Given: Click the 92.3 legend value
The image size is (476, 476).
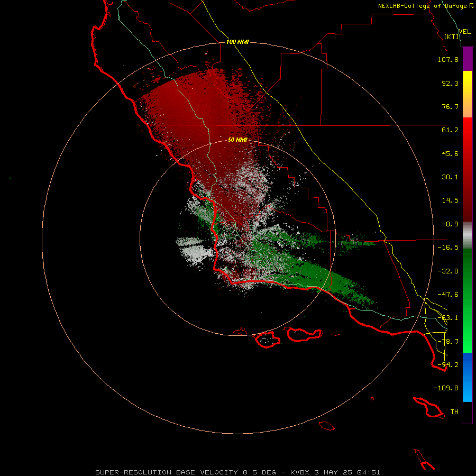Looking at the screenshot, I should pyautogui.click(x=450, y=83).
